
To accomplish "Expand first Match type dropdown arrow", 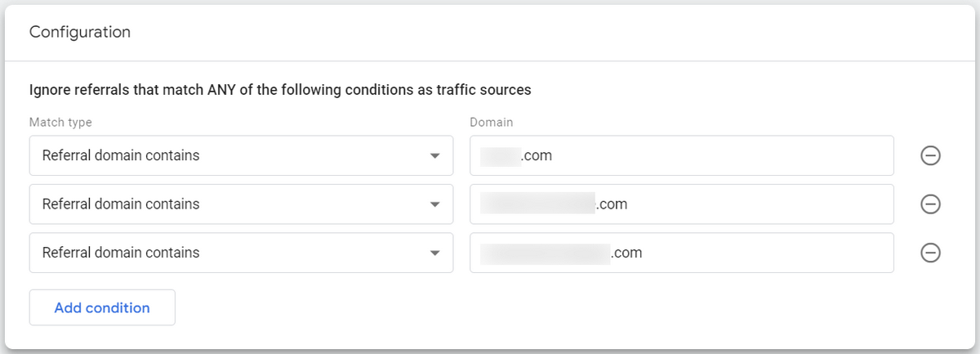I will [434, 156].
